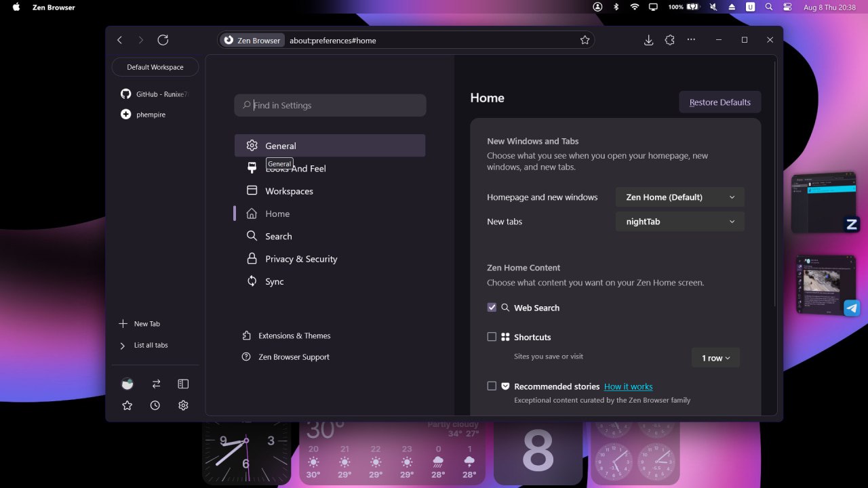
Task: Open Privacy & Security settings
Action: point(330,259)
